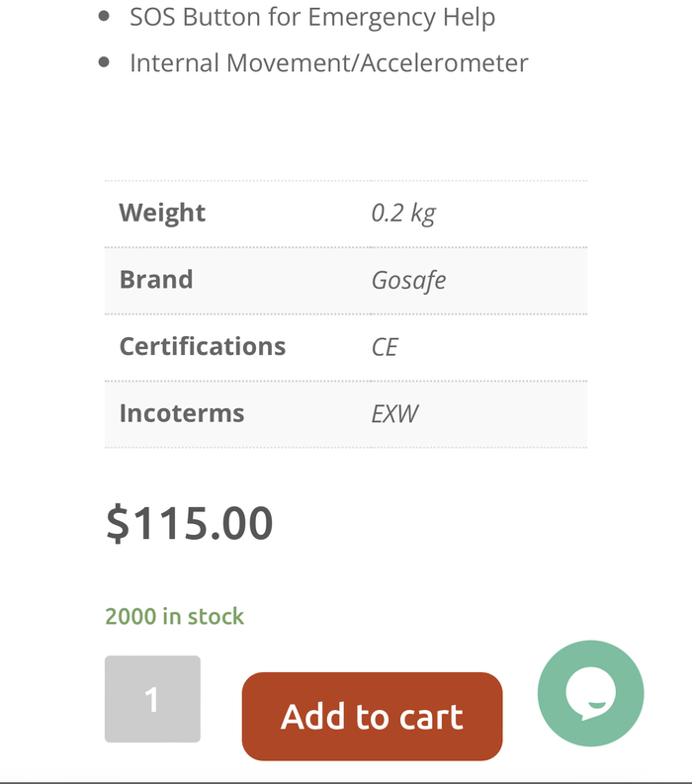Focus the quantity input showing 1
This screenshot has height=784, width=692.
pyautogui.click(x=152, y=699)
